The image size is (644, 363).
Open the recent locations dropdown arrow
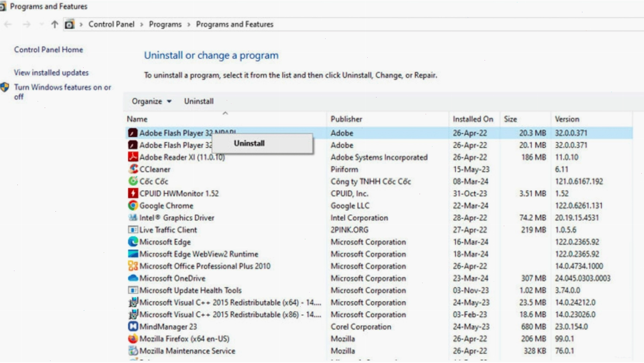pos(42,24)
